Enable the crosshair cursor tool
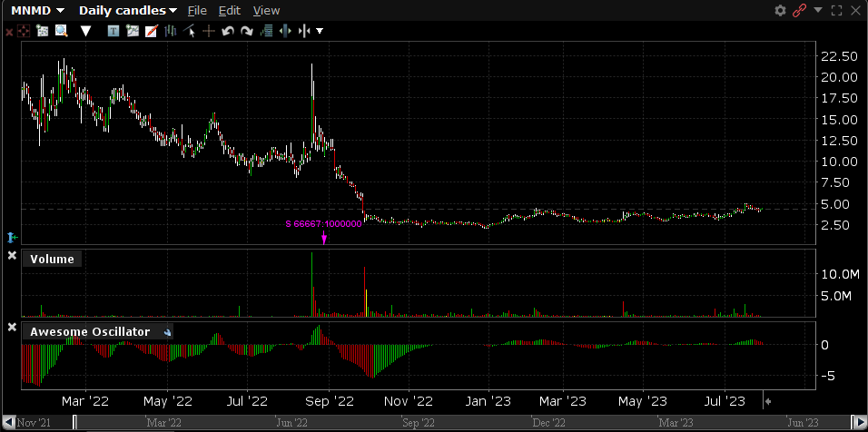Viewport: 868px width, 432px height. (208, 31)
